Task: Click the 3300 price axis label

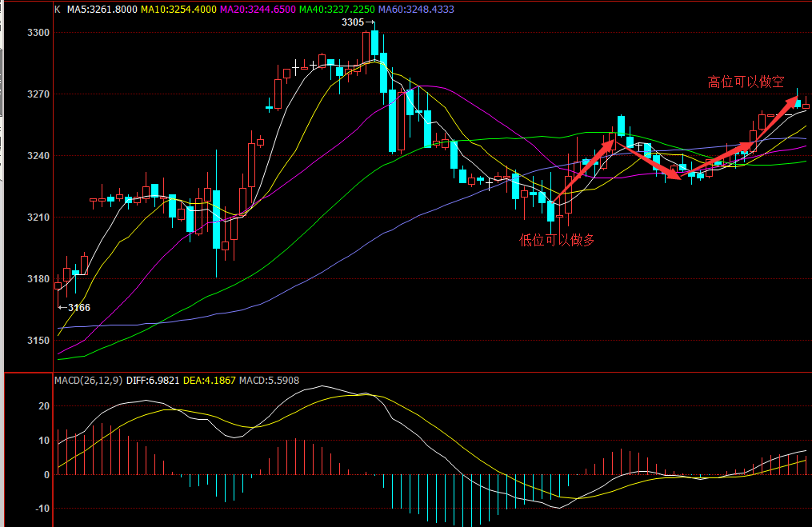Action: (38, 33)
